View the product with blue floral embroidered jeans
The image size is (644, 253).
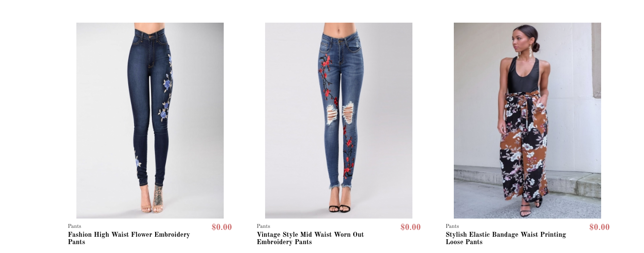[150, 121]
